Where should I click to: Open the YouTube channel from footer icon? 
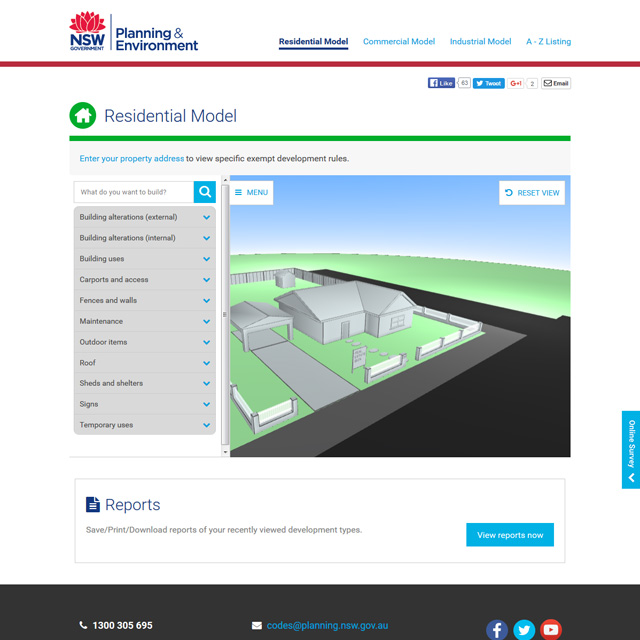pos(551,630)
